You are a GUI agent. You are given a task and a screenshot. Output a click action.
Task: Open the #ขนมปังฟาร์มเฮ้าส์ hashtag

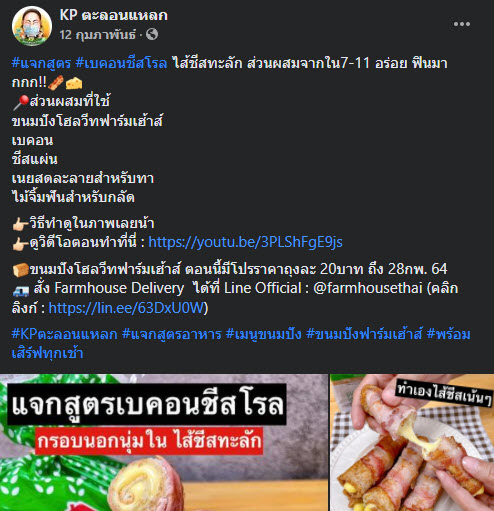[x=364, y=334]
